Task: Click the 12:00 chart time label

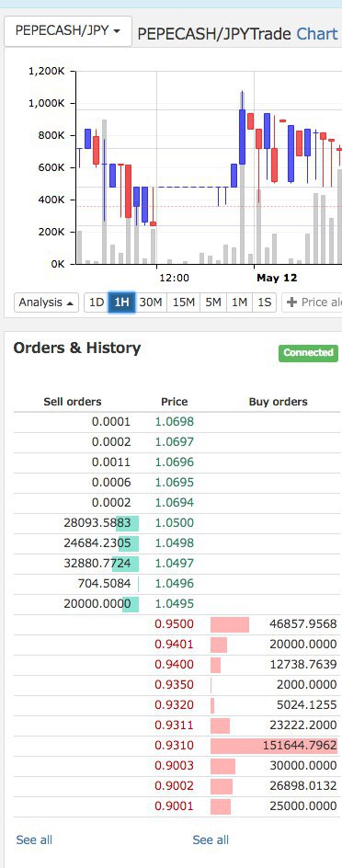Action: pyautogui.click(x=174, y=278)
